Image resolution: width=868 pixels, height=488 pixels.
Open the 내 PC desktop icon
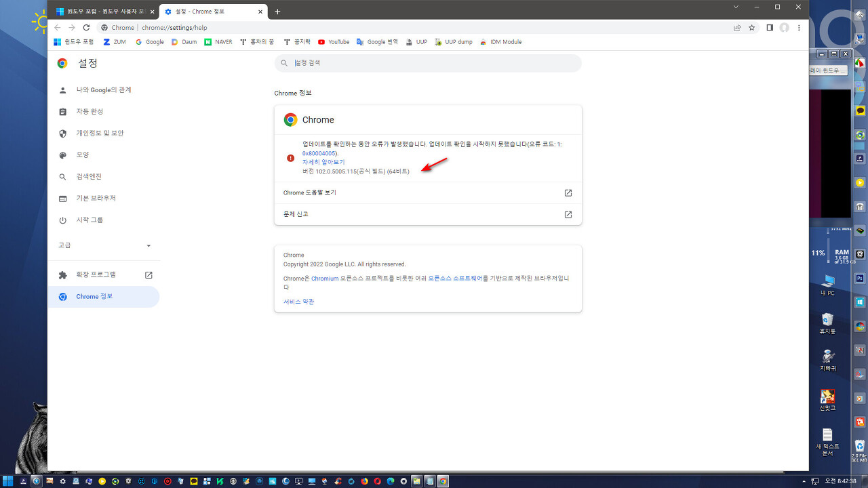point(827,285)
